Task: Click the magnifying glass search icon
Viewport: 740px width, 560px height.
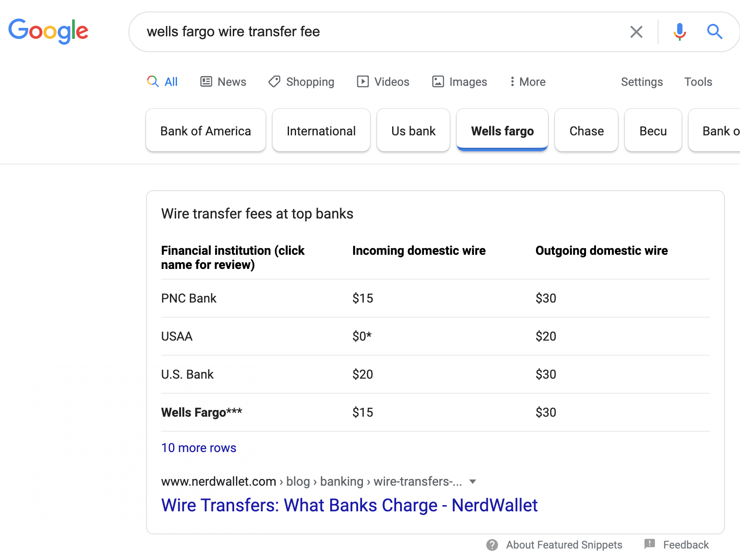Action: 714,31
